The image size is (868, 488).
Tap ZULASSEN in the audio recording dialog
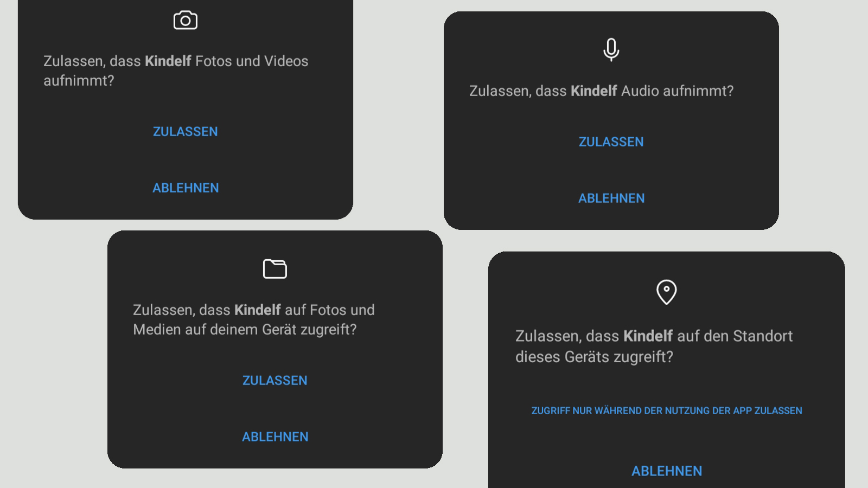coord(611,142)
